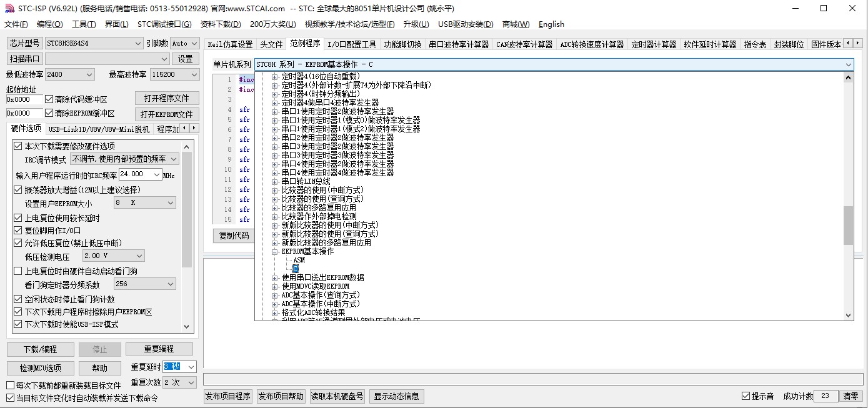Viewport: 868px width, 408px height.
Task: Select the 使用MOVC读取EEPROM tree entry
Action: [315, 286]
